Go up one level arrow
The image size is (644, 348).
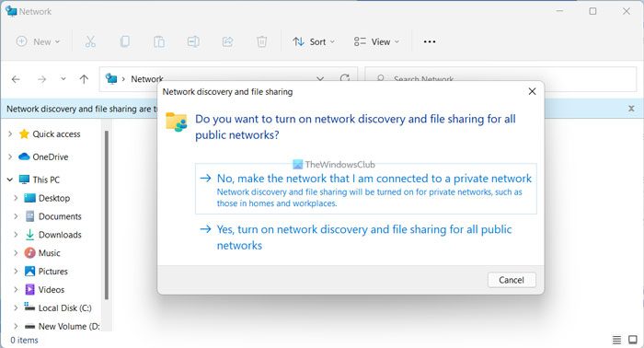tap(85, 79)
